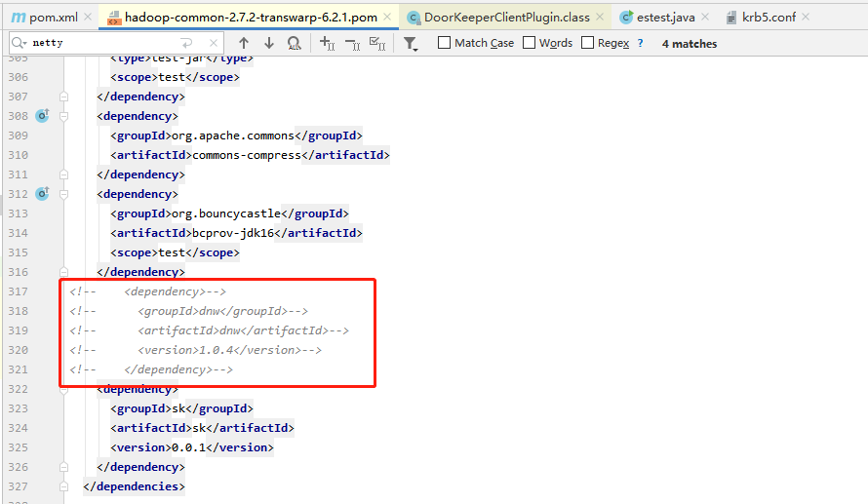This screenshot has height=504, width=868.
Task: Click unselect occurrence icon in search bar
Action: pos(352,43)
